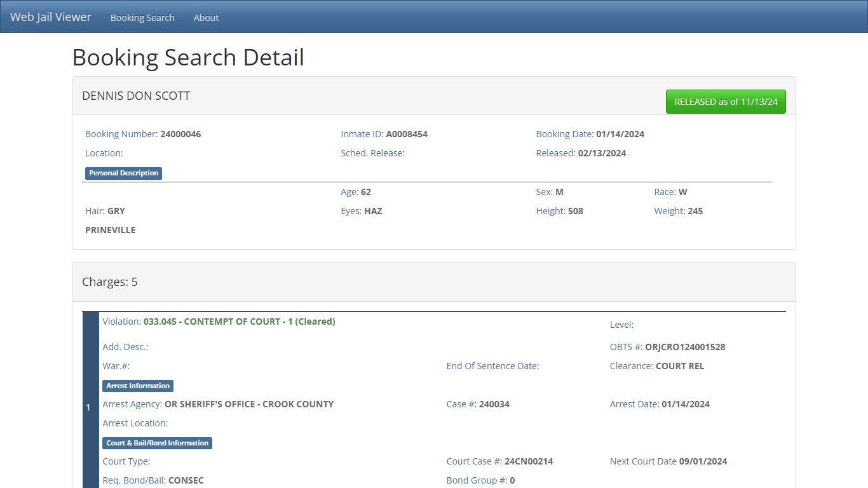Select the city PRINEVILLE

(x=111, y=230)
